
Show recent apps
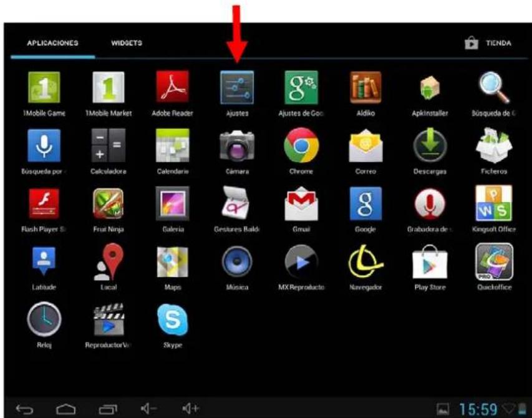coord(107,409)
